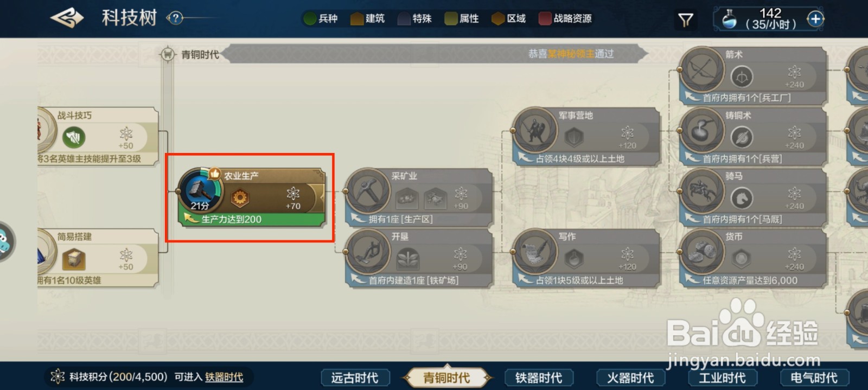Add more potions with plus button
The width and height of the screenshot is (868, 390).
pos(815,19)
